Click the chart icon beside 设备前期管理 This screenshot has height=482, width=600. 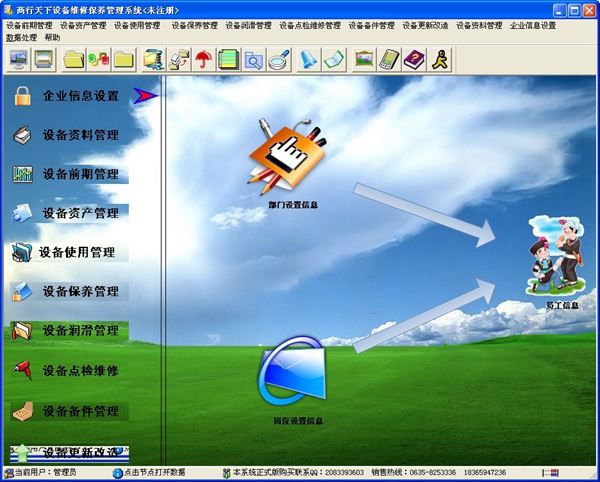coord(23,174)
